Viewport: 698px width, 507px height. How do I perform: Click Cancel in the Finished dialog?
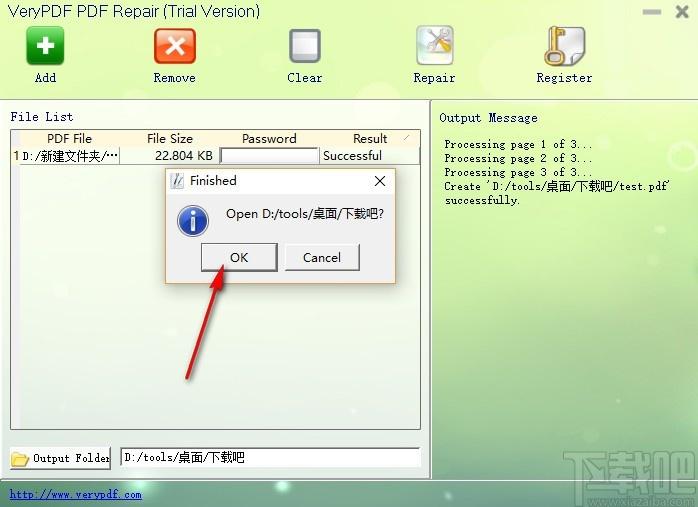tap(322, 257)
